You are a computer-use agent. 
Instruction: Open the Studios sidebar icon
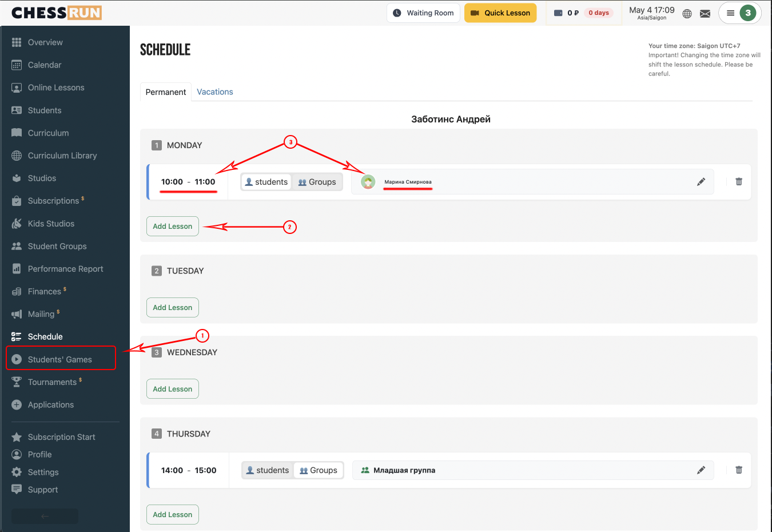pos(17,178)
